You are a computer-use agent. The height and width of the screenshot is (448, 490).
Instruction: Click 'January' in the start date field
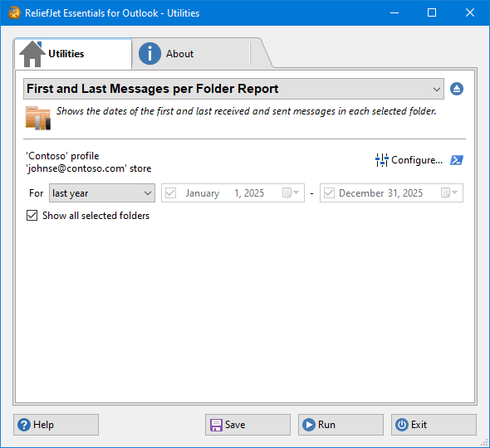203,193
